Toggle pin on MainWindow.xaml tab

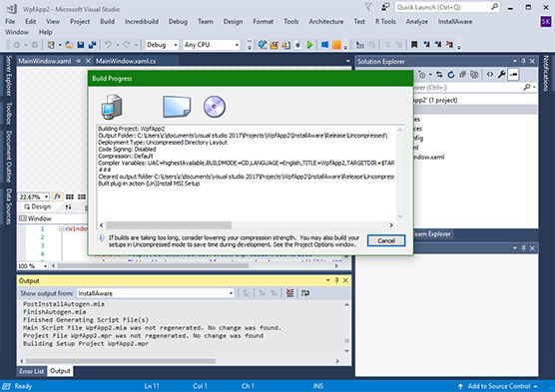[x=79, y=61]
